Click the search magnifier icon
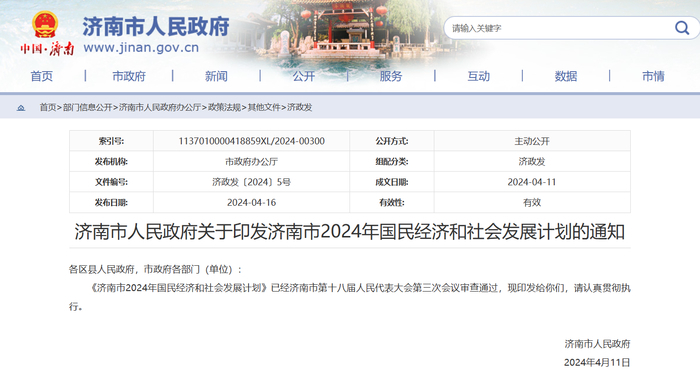Screen dimensions: 700x373 pyautogui.click(x=682, y=28)
